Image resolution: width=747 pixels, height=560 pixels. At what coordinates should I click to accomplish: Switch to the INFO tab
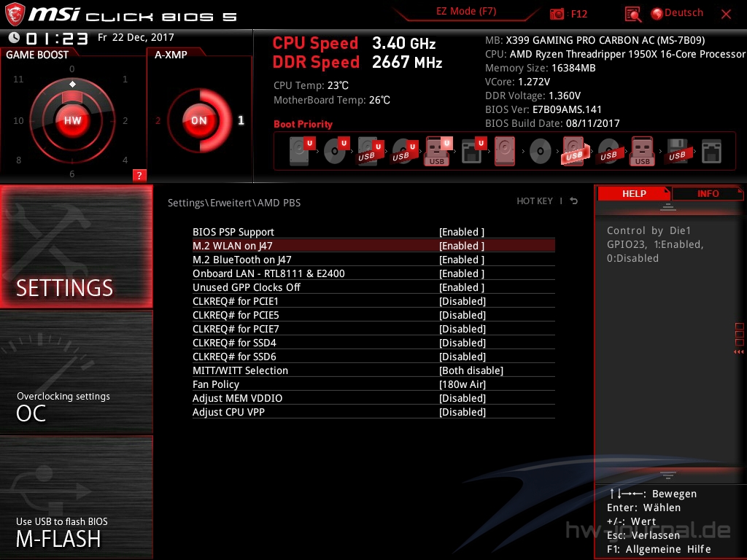[708, 194]
